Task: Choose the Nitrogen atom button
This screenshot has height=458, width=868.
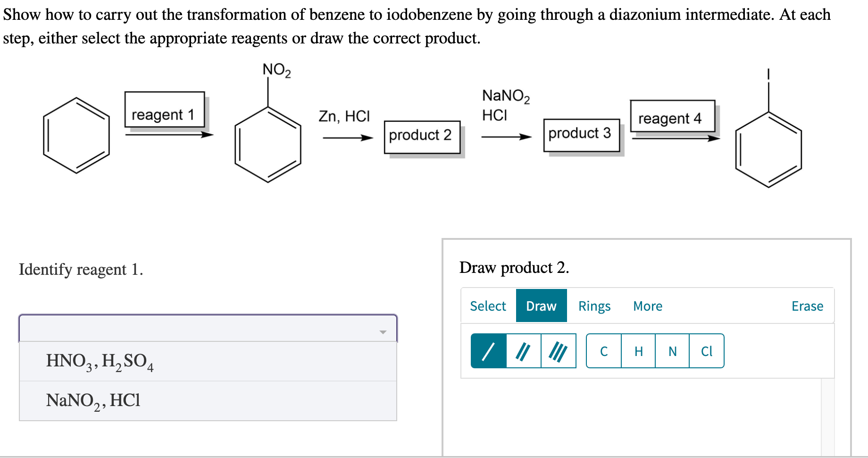Action: [672, 351]
